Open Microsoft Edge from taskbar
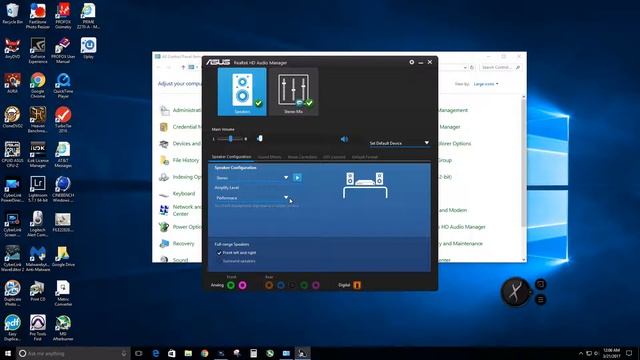Viewport: 640px width, 360px height. pos(156,353)
